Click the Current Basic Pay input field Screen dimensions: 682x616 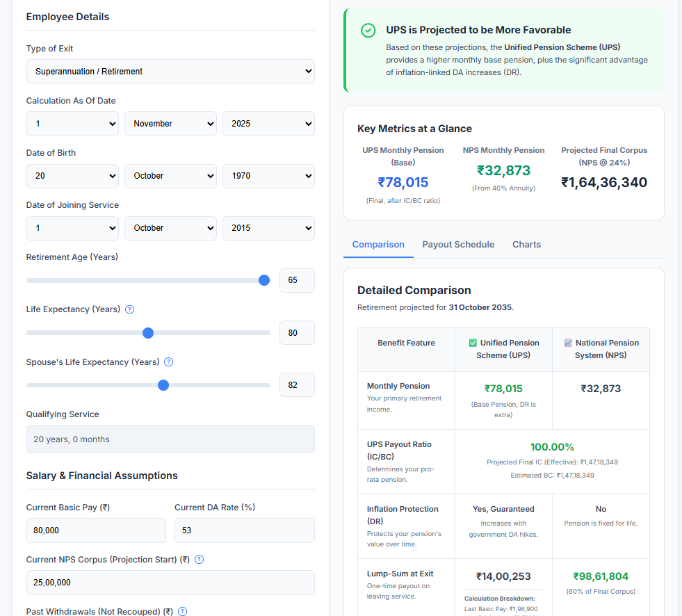[x=96, y=530]
